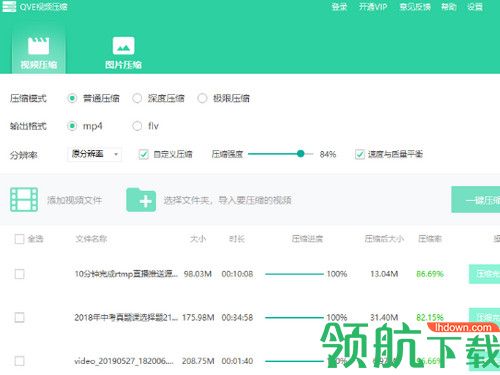Viewport: 500px width, 375px height.
Task: Open 意见反馈 in the top bar
Action: coord(415,7)
